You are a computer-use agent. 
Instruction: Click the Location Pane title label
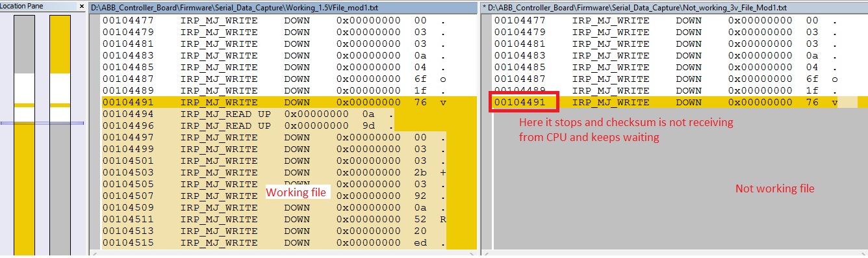tap(22, 6)
